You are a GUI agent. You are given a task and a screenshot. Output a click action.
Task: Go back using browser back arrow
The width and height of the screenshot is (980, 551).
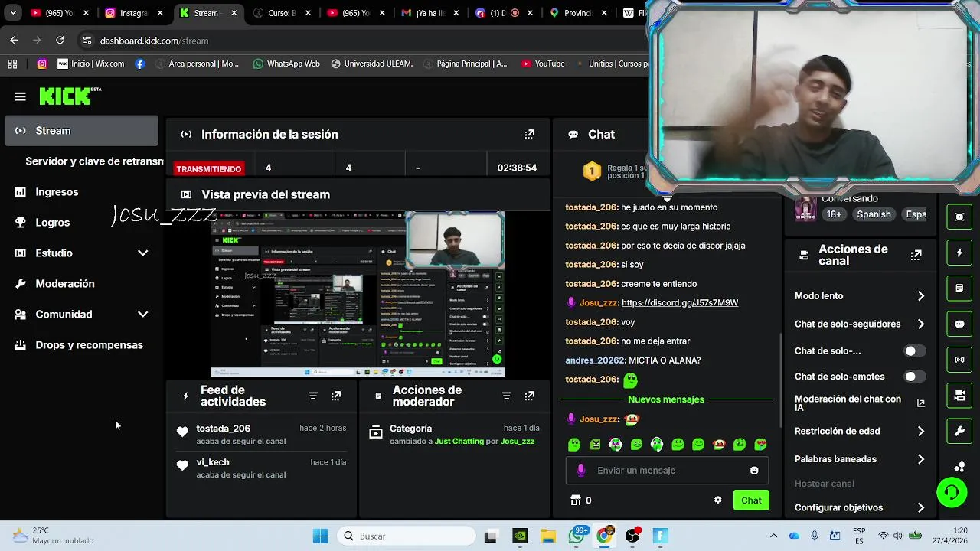[x=14, y=41]
